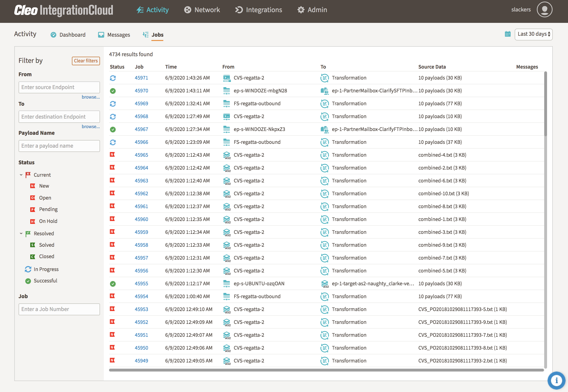Viewport: 568px width, 392px height.
Task: Click the vertical scrollbar of results table
Action: tap(545, 104)
